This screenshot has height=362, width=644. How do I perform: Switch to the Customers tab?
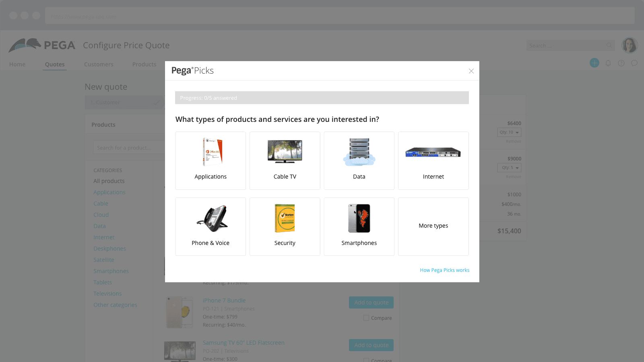click(x=99, y=64)
